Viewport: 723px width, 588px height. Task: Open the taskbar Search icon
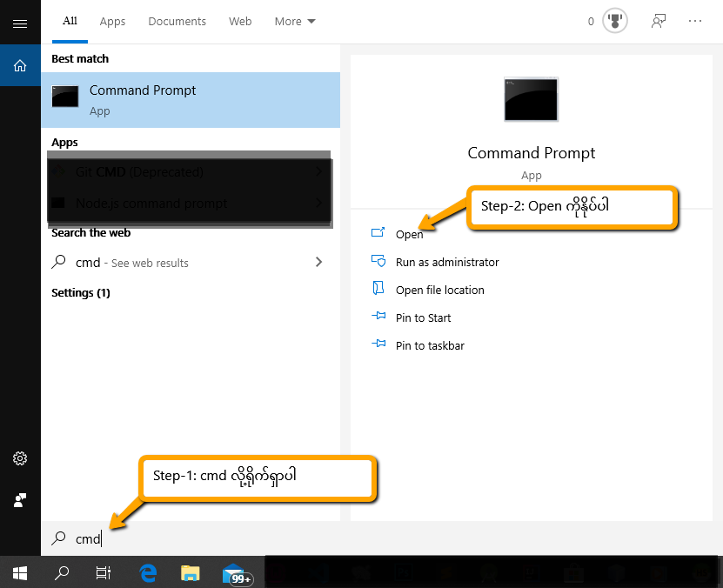click(x=61, y=573)
